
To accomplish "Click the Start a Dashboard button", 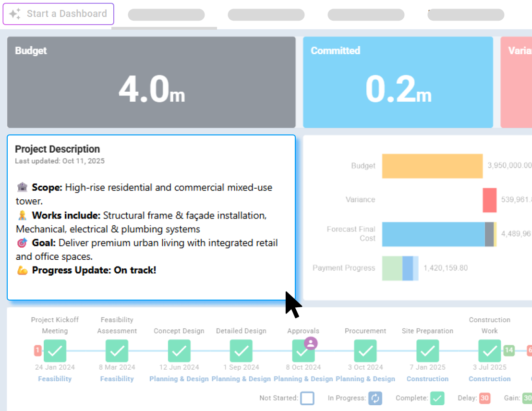I will [x=59, y=14].
